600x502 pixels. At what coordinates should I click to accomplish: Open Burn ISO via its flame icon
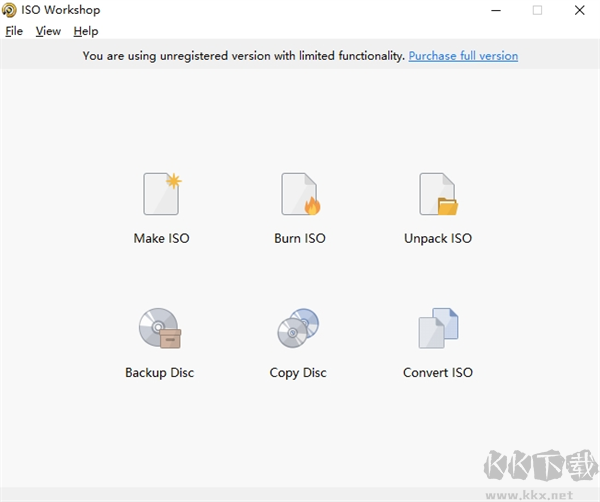(x=299, y=194)
